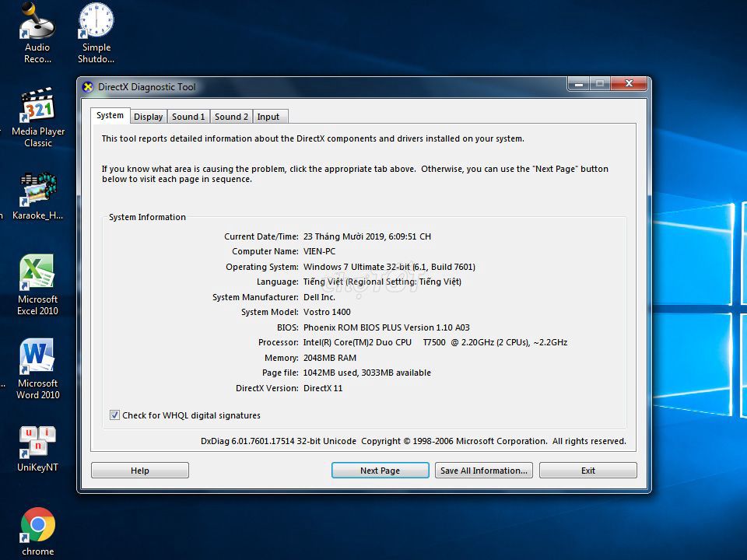Open Media Player Classic shortcut
The height and width of the screenshot is (560, 747).
point(38,117)
